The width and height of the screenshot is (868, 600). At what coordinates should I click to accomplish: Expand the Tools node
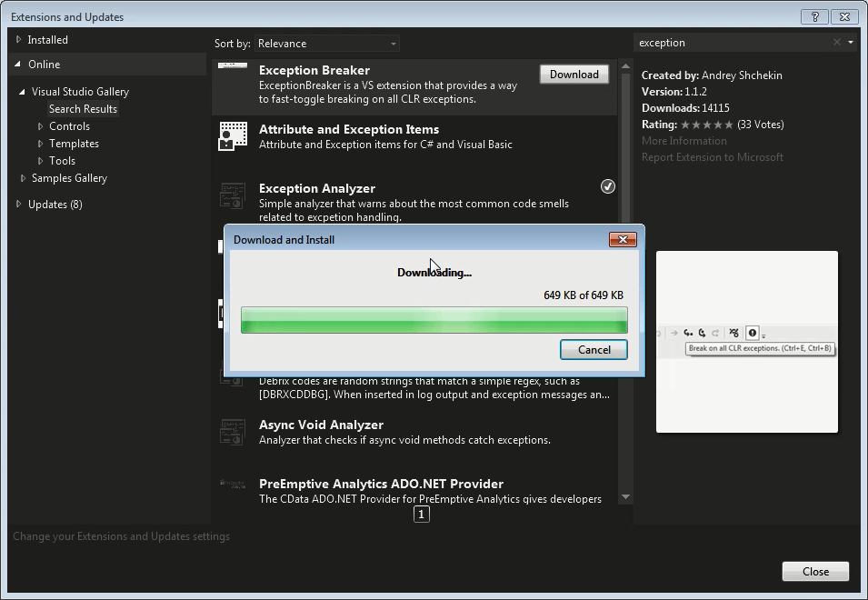click(x=40, y=161)
